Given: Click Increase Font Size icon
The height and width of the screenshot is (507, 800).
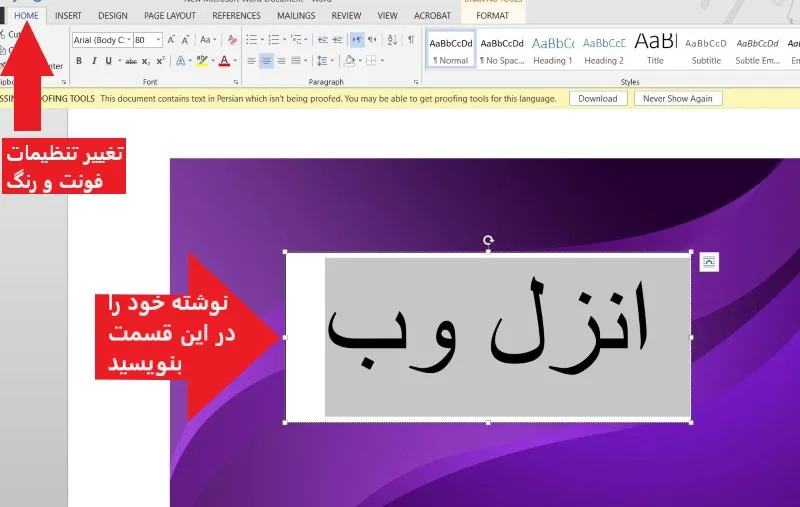Looking at the screenshot, I should [171, 40].
